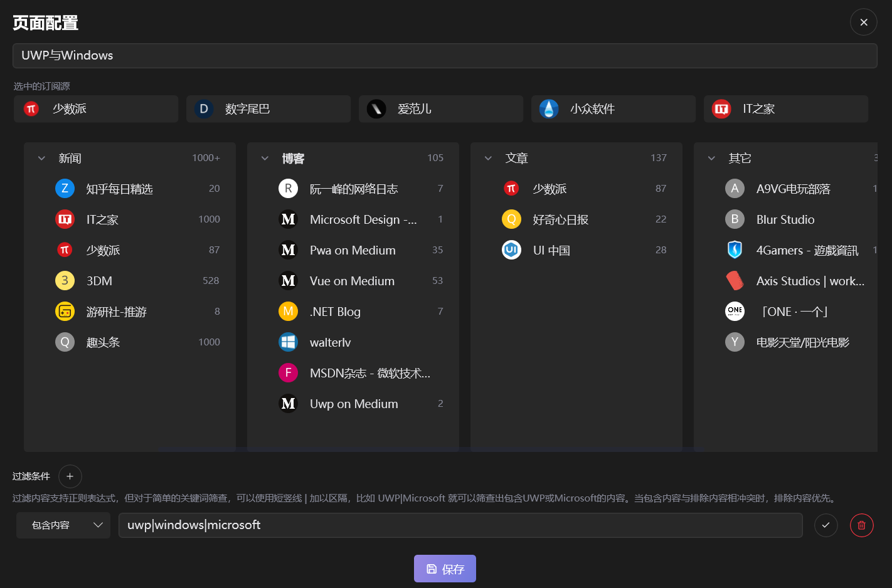Remove 少数派 from selected subscriptions
892x588 pixels.
(96, 109)
